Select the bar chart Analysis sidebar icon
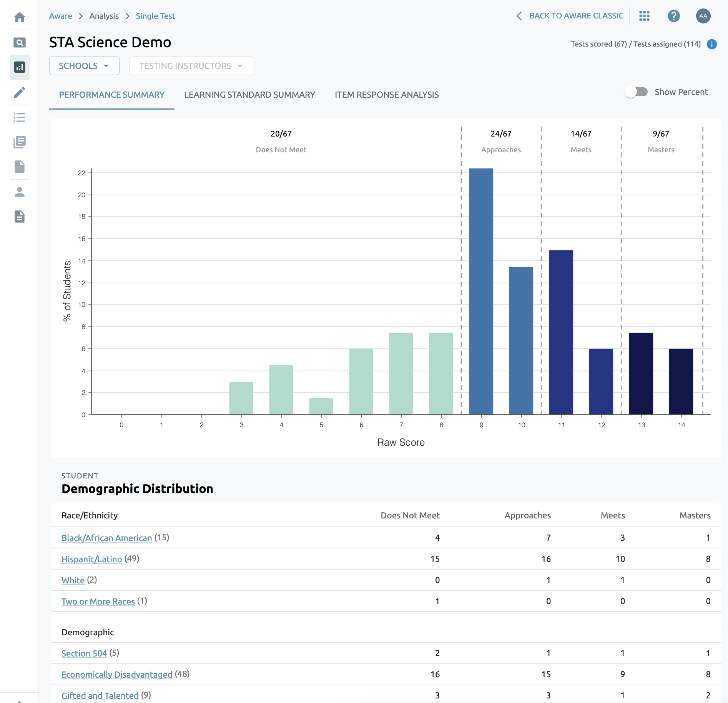The width and height of the screenshot is (728, 703). click(20, 67)
